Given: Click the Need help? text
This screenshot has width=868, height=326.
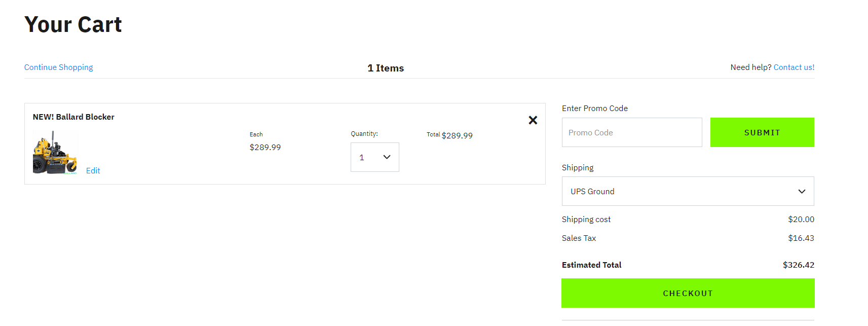Looking at the screenshot, I should (750, 67).
